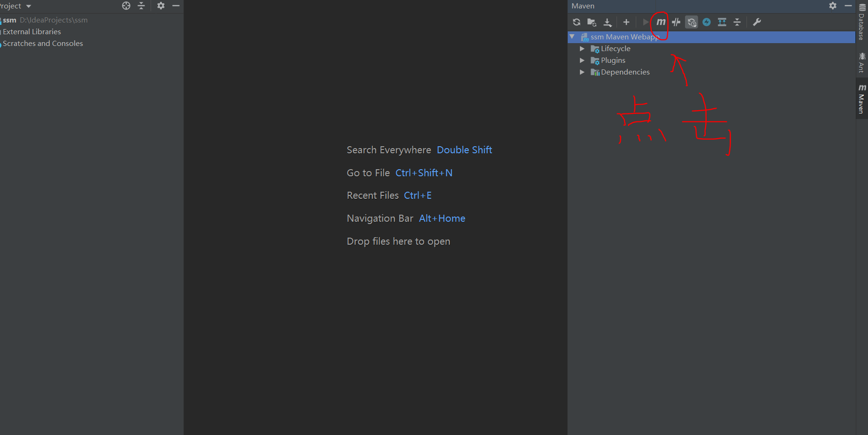Screen dimensions: 868x435
Task: Select the Dependencies node
Action: (x=625, y=72)
